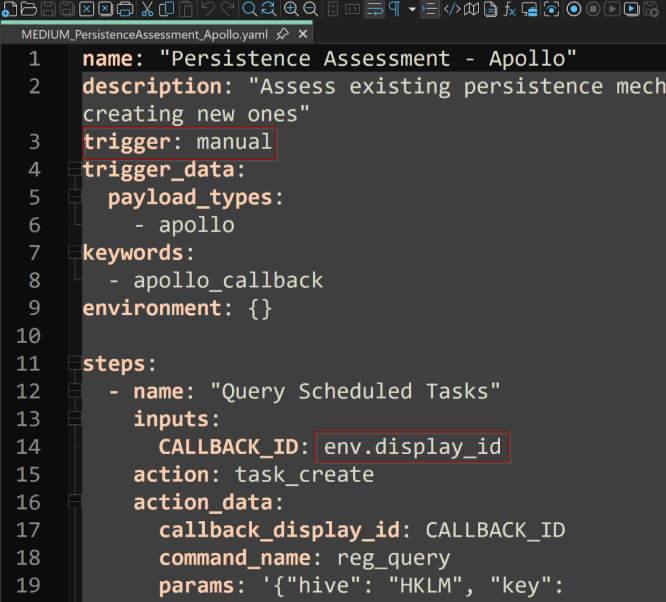Collapse the steps block fold marker
This screenshot has height=602, width=666.
coord(75,363)
